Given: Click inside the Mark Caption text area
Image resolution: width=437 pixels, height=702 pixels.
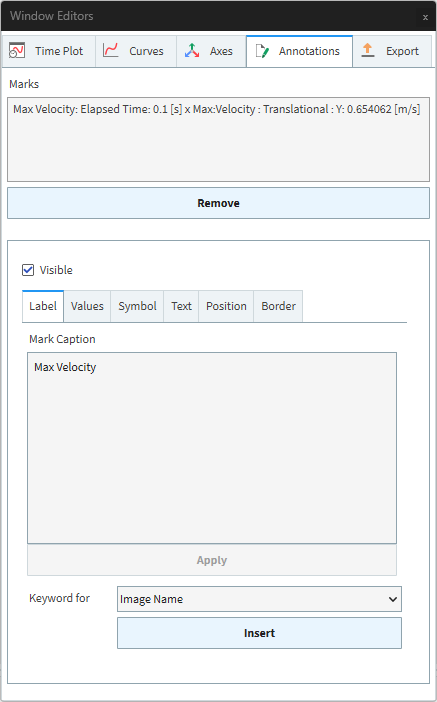Looking at the screenshot, I should point(212,448).
